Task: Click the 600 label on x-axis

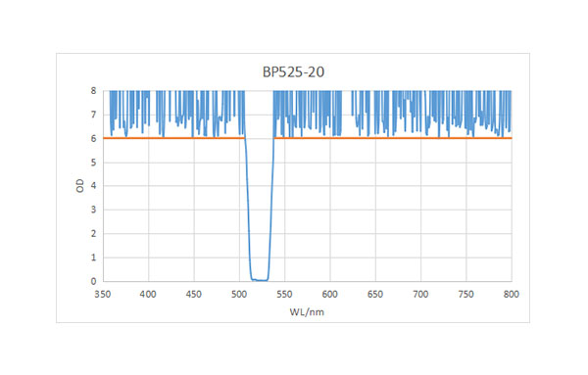Action: tap(329, 295)
